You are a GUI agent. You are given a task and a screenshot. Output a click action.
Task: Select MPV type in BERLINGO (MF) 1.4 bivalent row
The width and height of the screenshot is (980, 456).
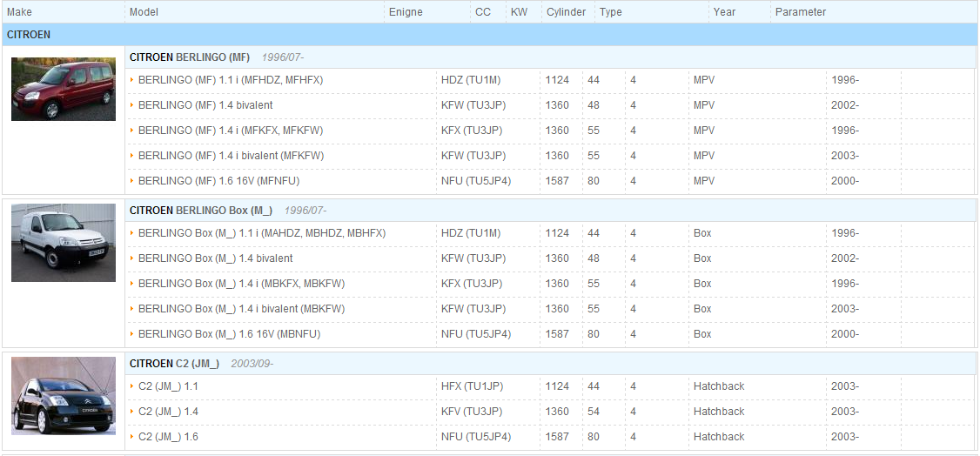(x=704, y=105)
